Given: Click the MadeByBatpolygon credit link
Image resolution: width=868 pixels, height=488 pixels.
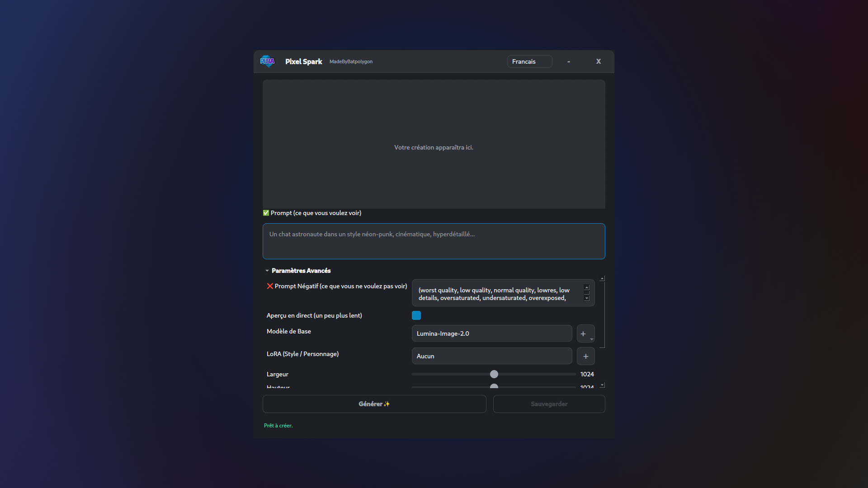Looking at the screenshot, I should 351,61.
